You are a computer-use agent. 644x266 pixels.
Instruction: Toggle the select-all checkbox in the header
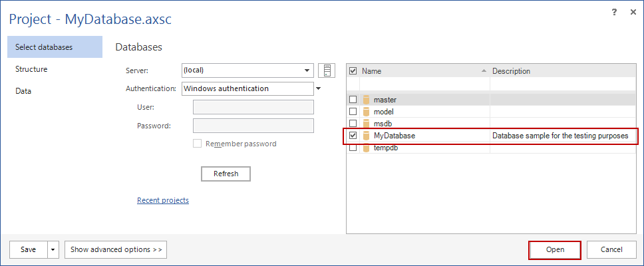[353, 71]
